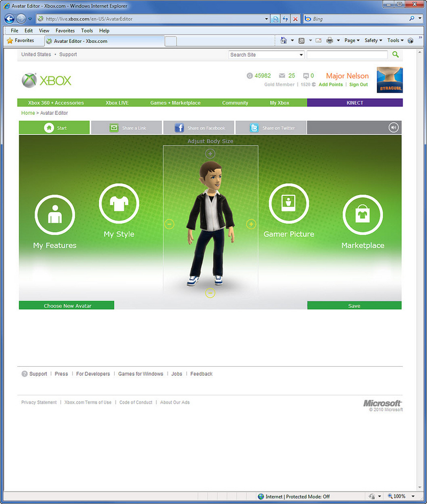Expand the 100% zoom level dropdown
Image resolution: width=427 pixels, height=504 pixels.
tap(413, 497)
